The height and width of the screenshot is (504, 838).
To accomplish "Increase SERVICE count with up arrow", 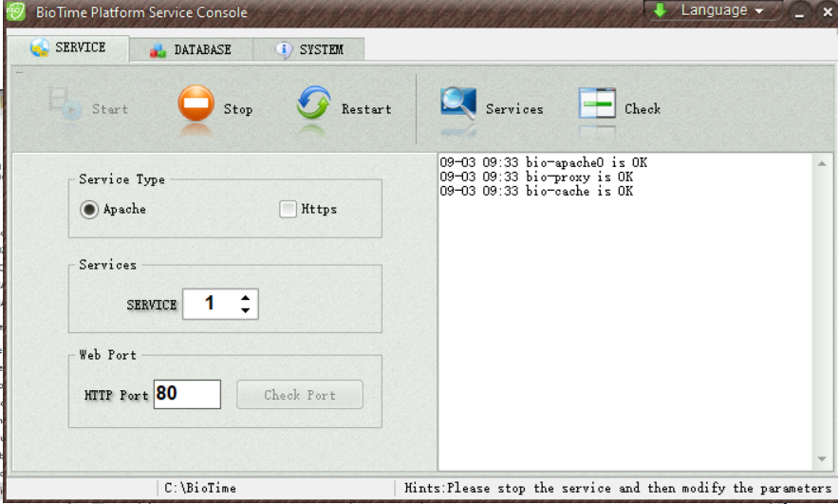I will (245, 298).
